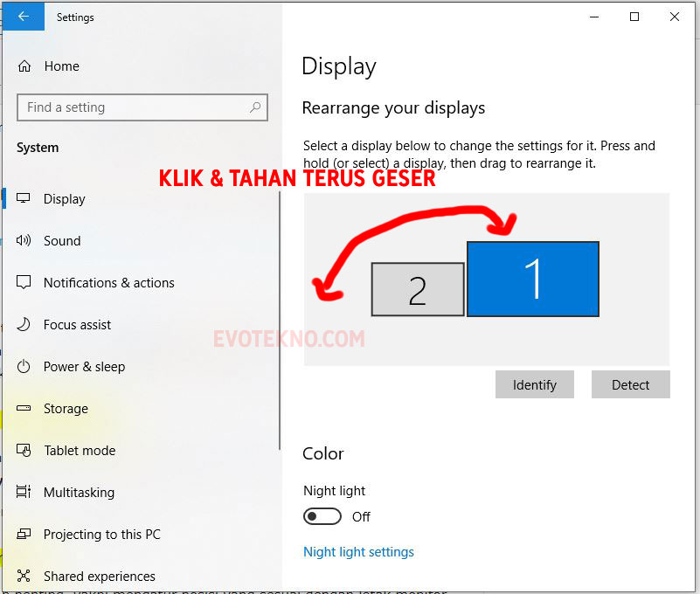This screenshot has width=700, height=594.
Task: Click the Projecting to this PC icon
Action: click(x=24, y=534)
